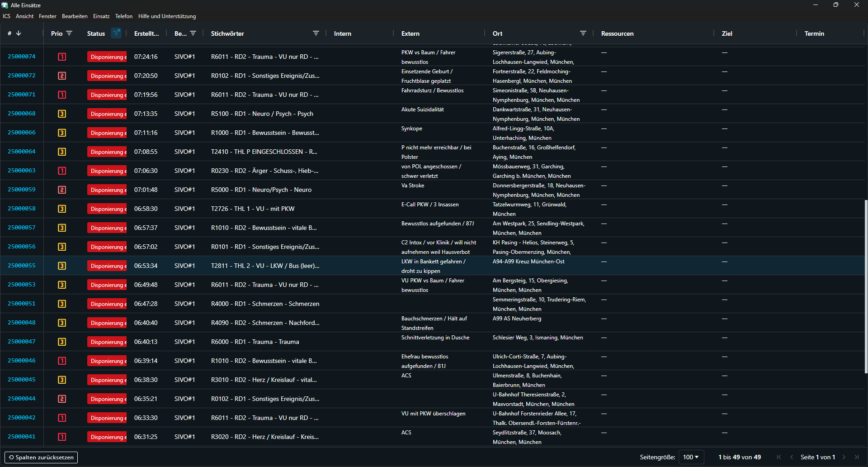Go to the next page
This screenshot has width=868, height=467.
tap(844, 457)
